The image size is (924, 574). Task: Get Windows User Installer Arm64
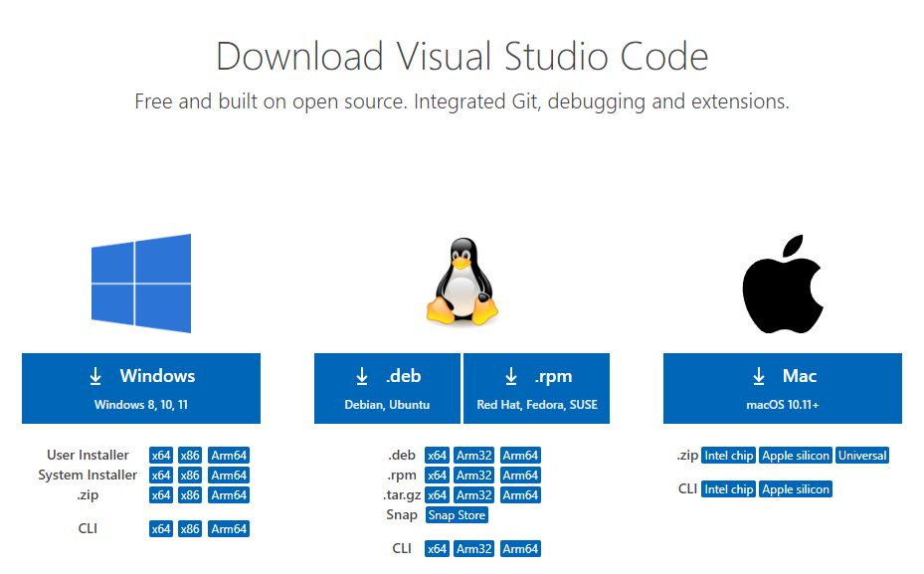coord(229,456)
